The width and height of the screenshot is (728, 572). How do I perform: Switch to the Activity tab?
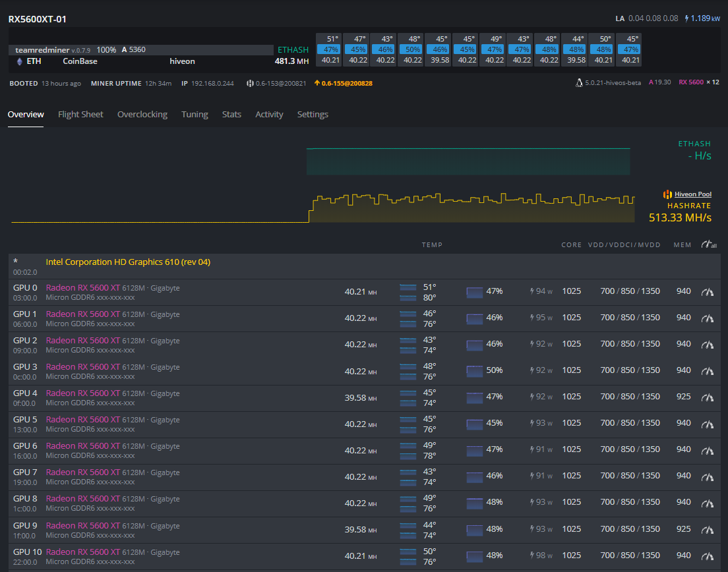[x=269, y=114]
